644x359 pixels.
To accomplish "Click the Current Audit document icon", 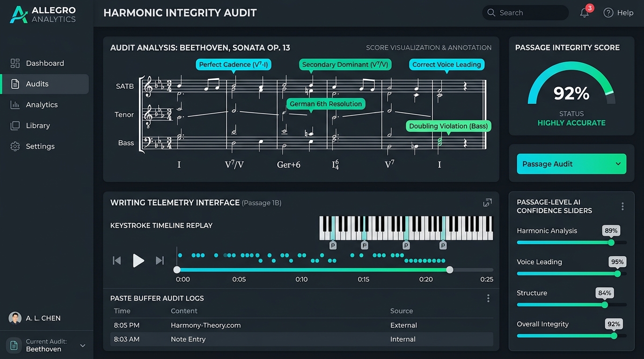I will 14,345.
